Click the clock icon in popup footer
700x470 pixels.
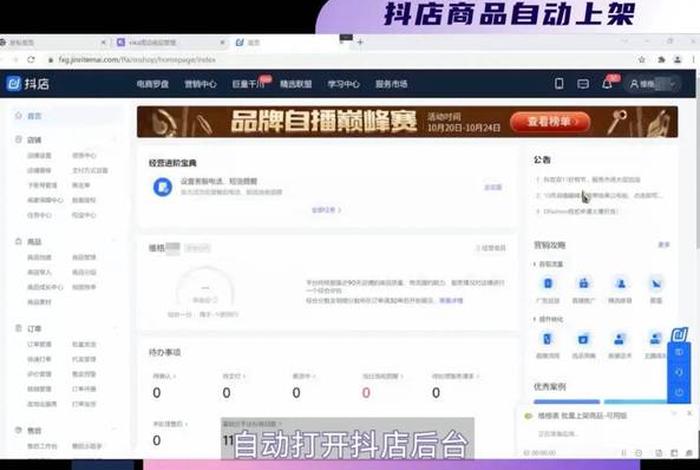tap(639, 453)
